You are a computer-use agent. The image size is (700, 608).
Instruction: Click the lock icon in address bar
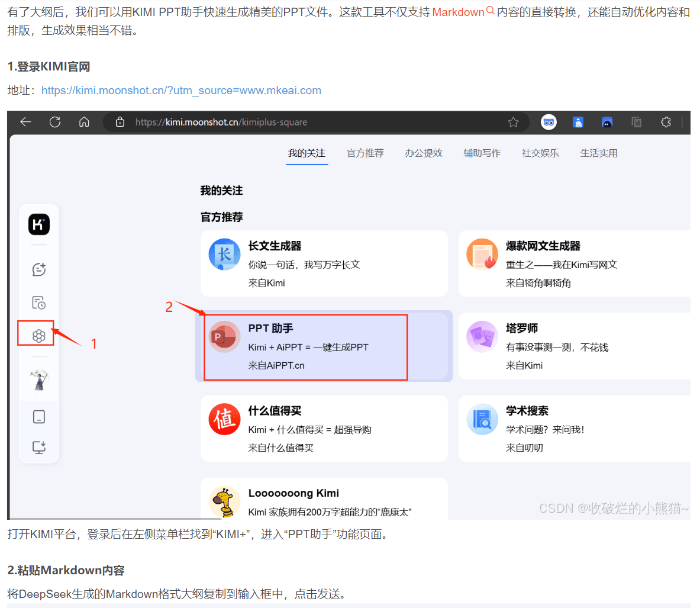click(120, 122)
